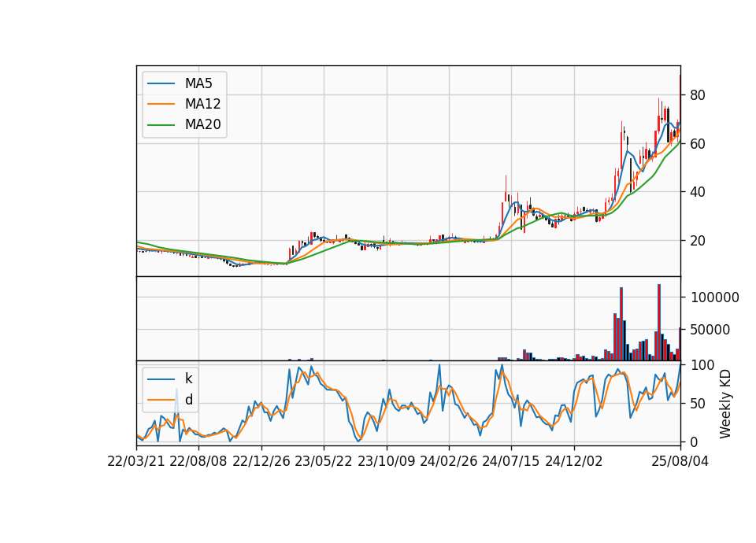The height and width of the screenshot is (543, 756).
Task: Click the 23/10/09 date label
Action: (386, 461)
